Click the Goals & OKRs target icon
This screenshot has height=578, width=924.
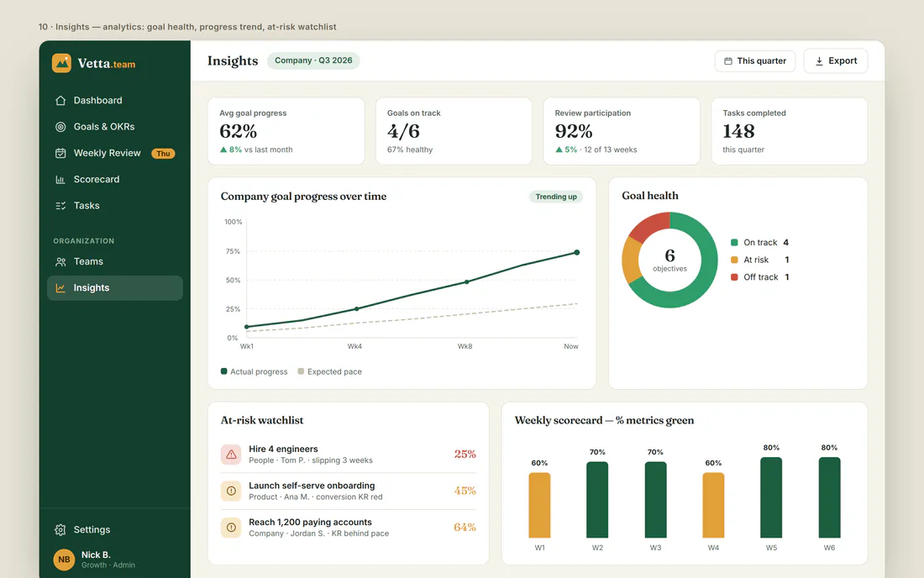60,127
